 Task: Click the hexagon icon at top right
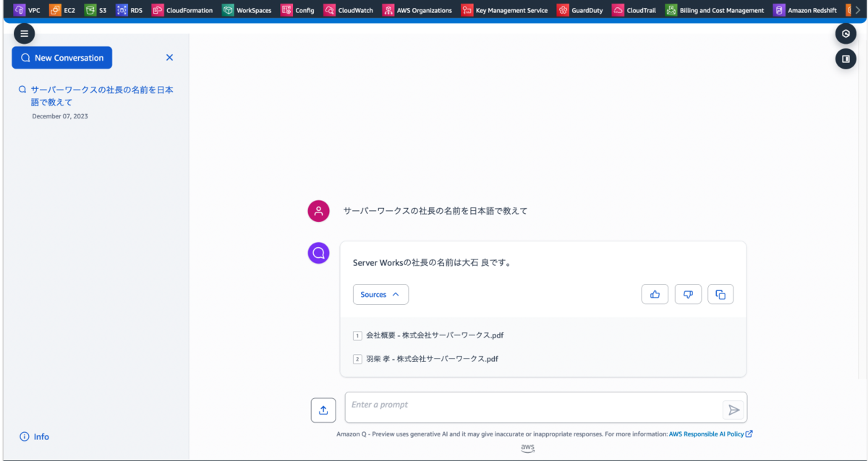tap(846, 33)
